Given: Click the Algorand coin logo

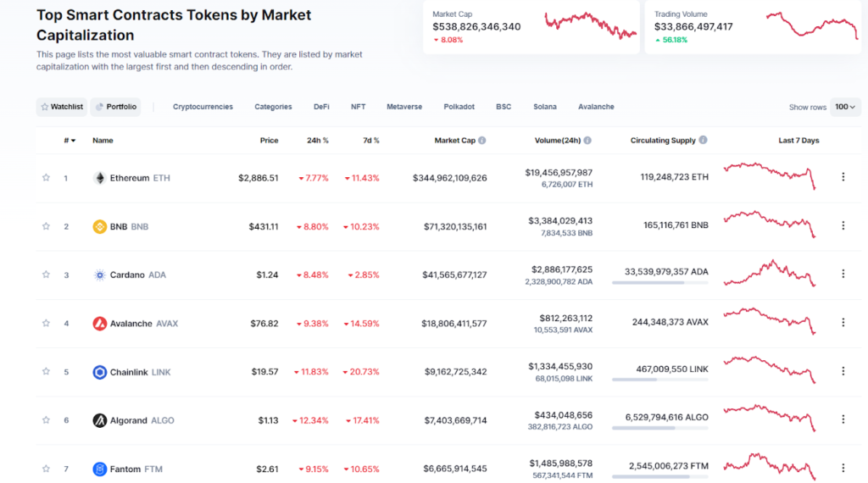Looking at the screenshot, I should pyautogui.click(x=100, y=420).
